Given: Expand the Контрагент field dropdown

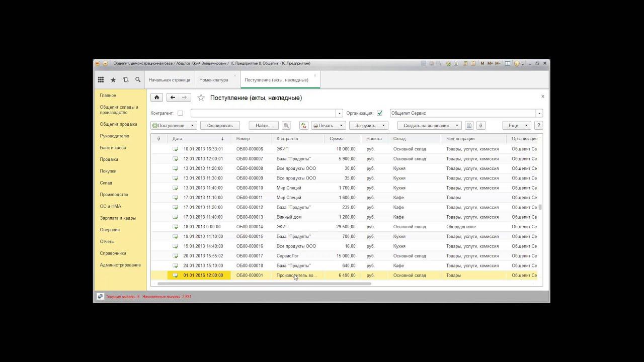Looking at the screenshot, I should click(340, 113).
